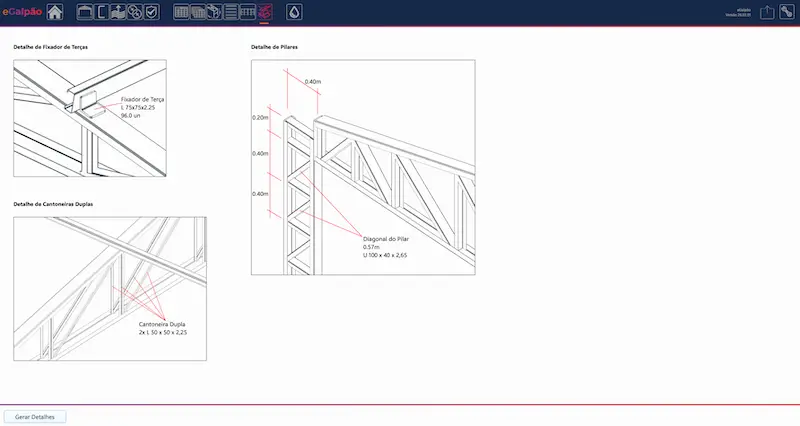The width and height of the screenshot is (800, 426).
Task: Open the warehouse structure icon
Action: [84, 12]
